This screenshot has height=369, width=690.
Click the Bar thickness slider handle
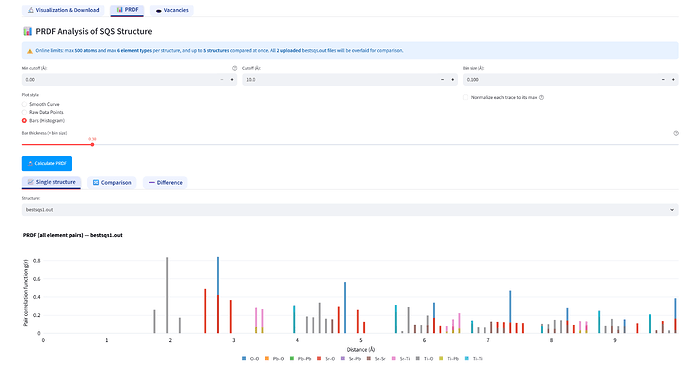pyautogui.click(x=92, y=144)
